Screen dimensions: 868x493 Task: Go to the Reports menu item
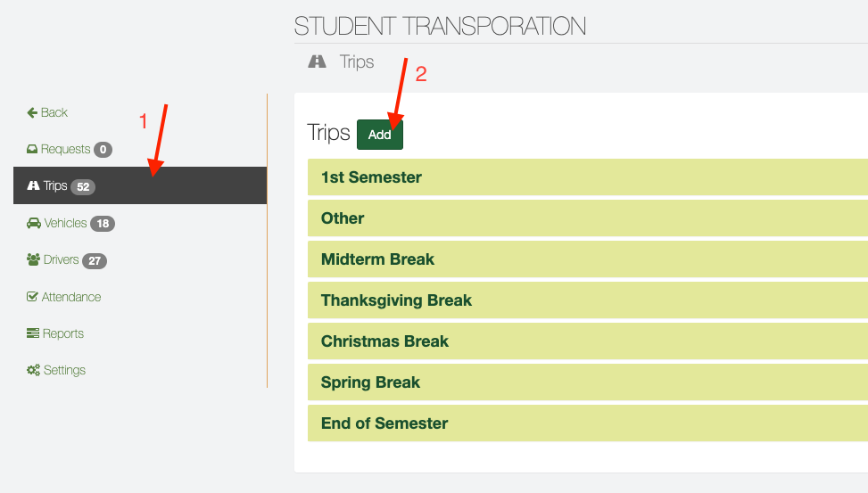pos(62,333)
